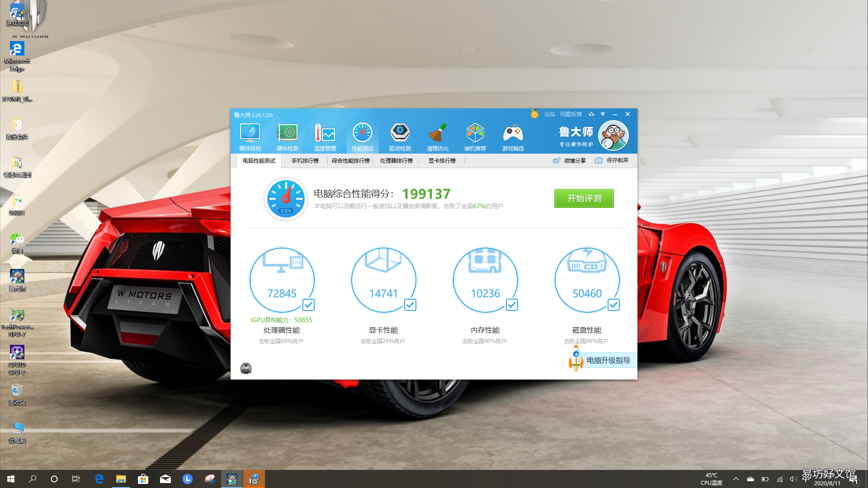Open the Windows Start menu
This screenshot has height=488, width=868.
click(11, 479)
